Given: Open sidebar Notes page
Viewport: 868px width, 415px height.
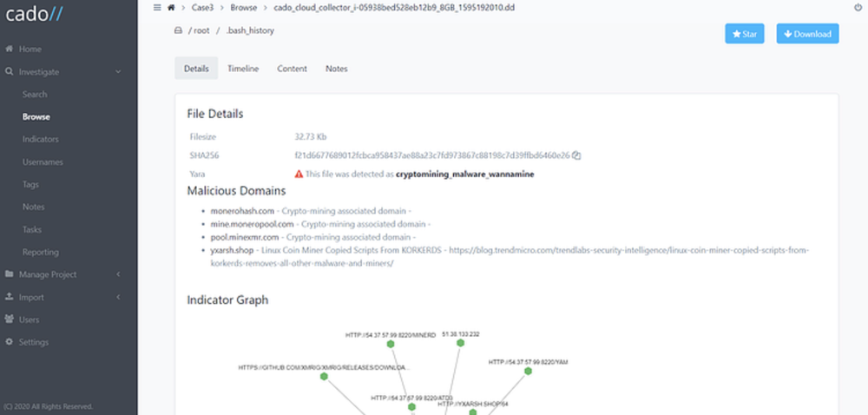Looking at the screenshot, I should [33, 207].
